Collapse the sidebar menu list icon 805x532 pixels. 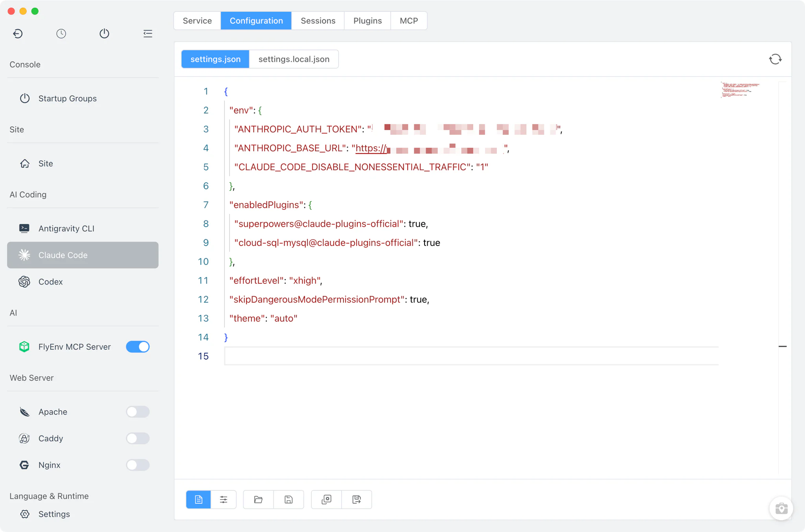pyautogui.click(x=148, y=33)
